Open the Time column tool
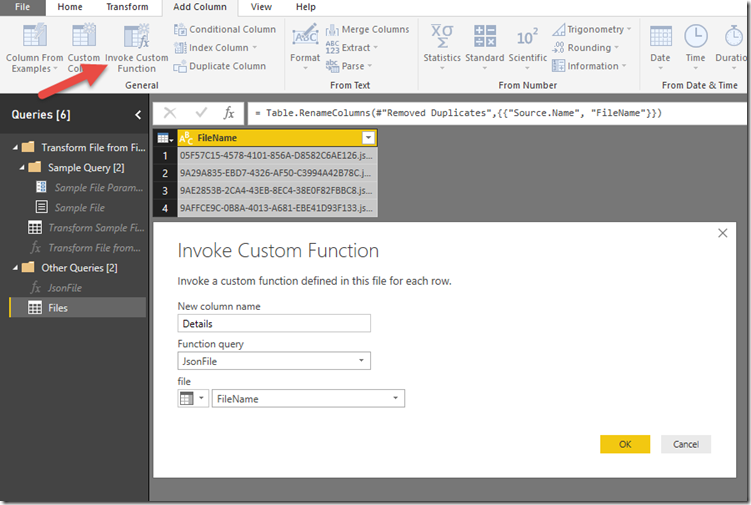This screenshot has width=751, height=505. (695, 38)
